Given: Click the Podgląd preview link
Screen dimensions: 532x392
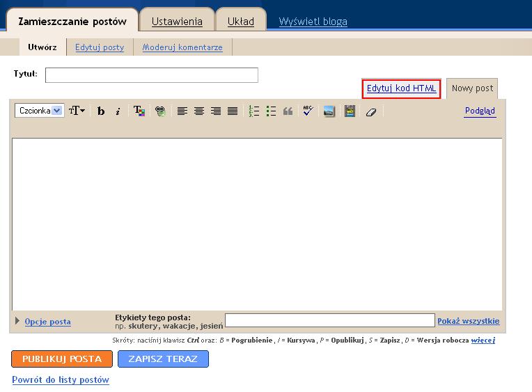Looking at the screenshot, I should pyautogui.click(x=480, y=111).
